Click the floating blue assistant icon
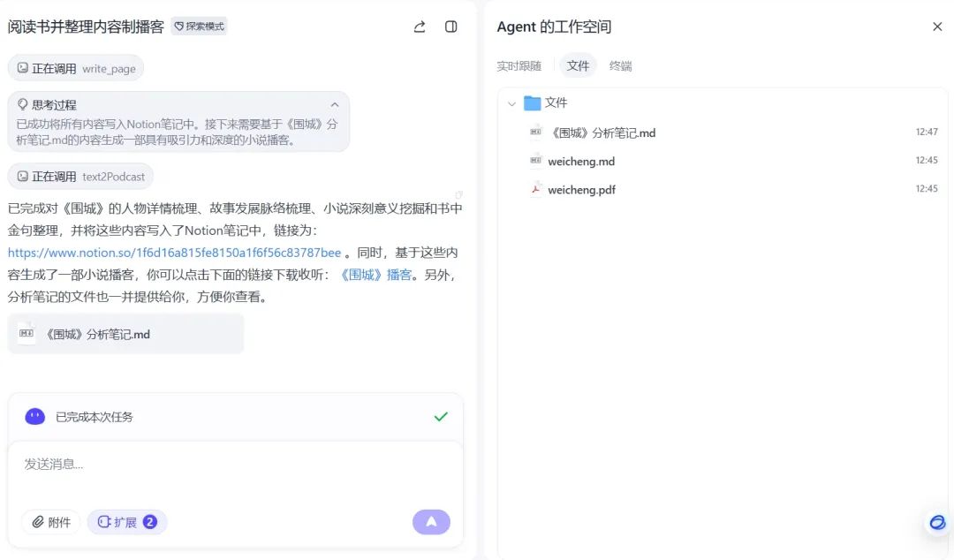 tap(937, 522)
